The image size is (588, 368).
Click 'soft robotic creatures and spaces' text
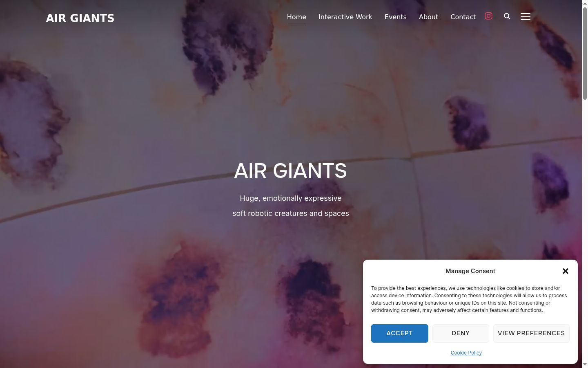point(291,213)
